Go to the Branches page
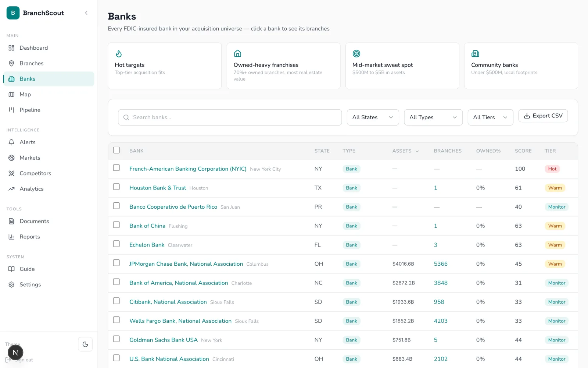Image resolution: width=588 pixels, height=368 pixels. tap(49, 63)
